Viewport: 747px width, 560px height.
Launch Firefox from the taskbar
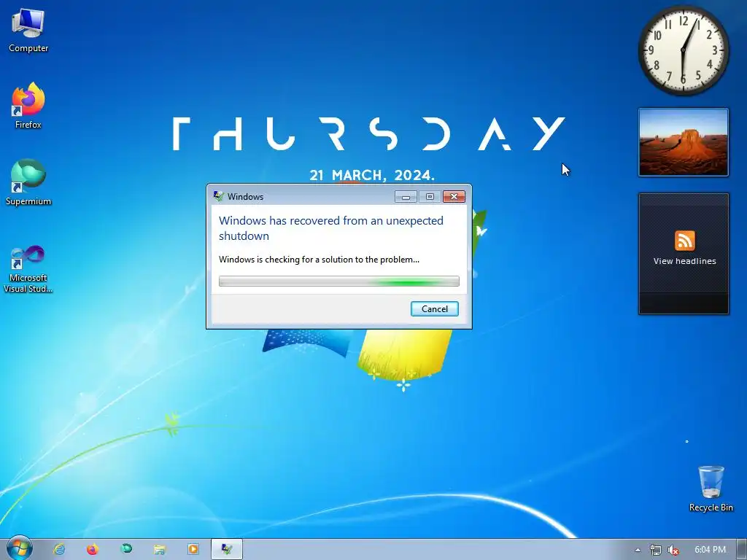93,550
